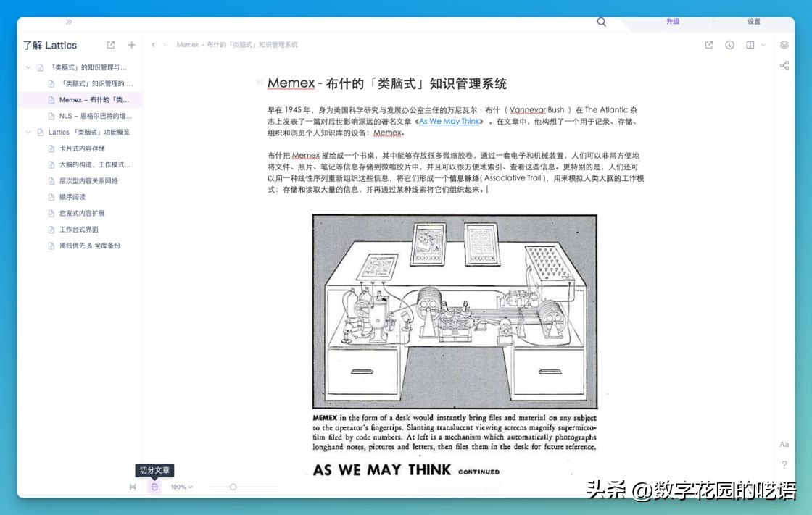Open 100% zoom dropdown
This screenshot has width=812, height=515.
click(x=182, y=487)
